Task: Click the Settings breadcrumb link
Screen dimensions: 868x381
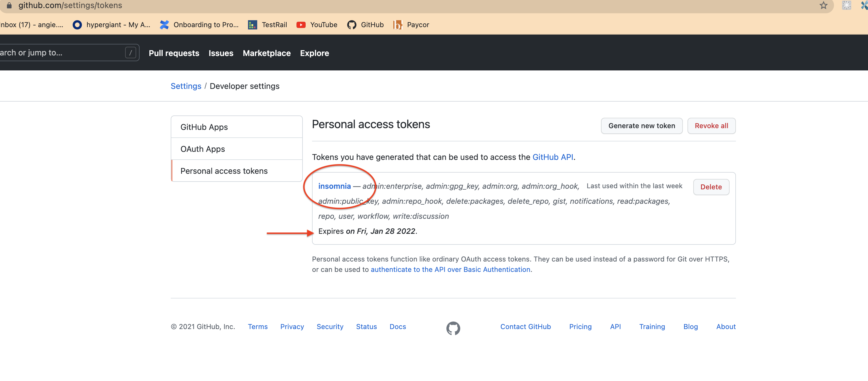Action: pyautogui.click(x=186, y=86)
